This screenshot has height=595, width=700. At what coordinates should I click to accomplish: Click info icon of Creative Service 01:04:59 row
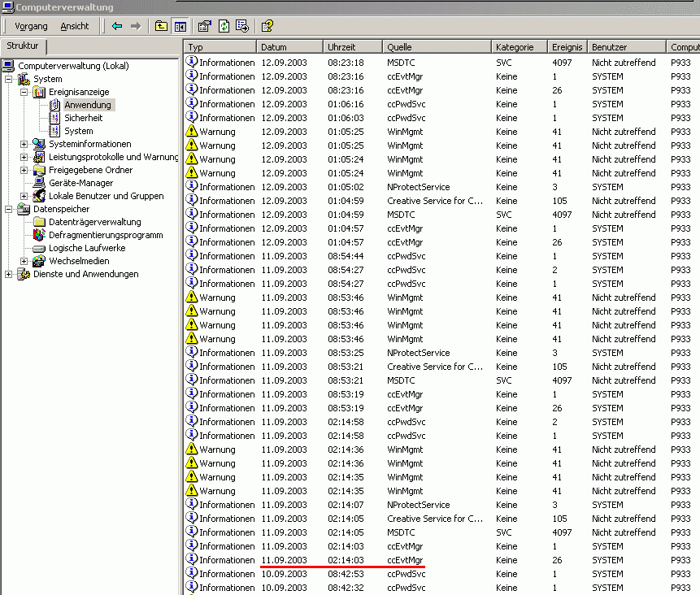click(192, 200)
